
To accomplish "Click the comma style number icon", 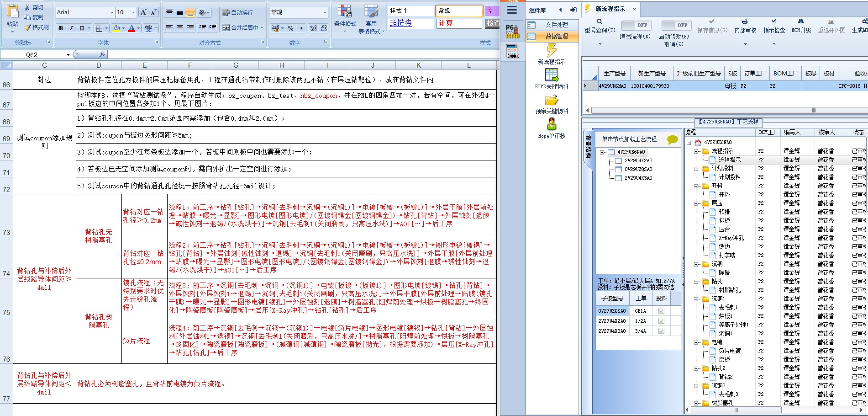I will pyautogui.click(x=301, y=28).
